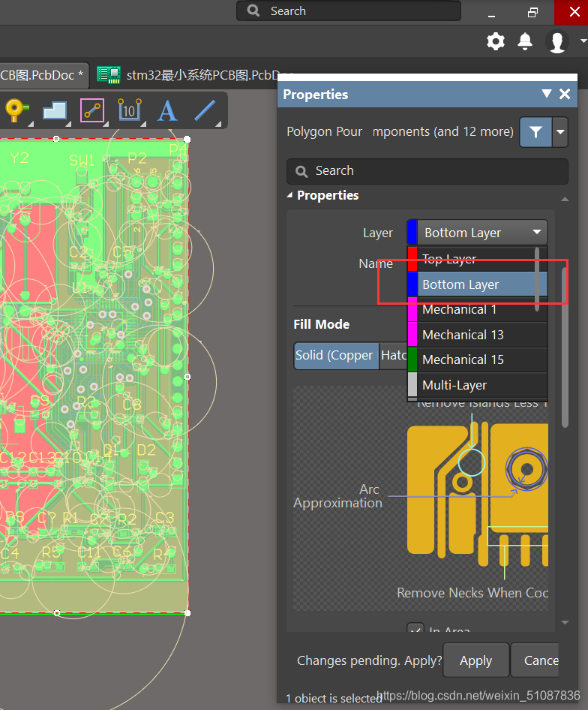Select the polygon pour tool icon
The height and width of the screenshot is (710, 588).
click(55, 110)
